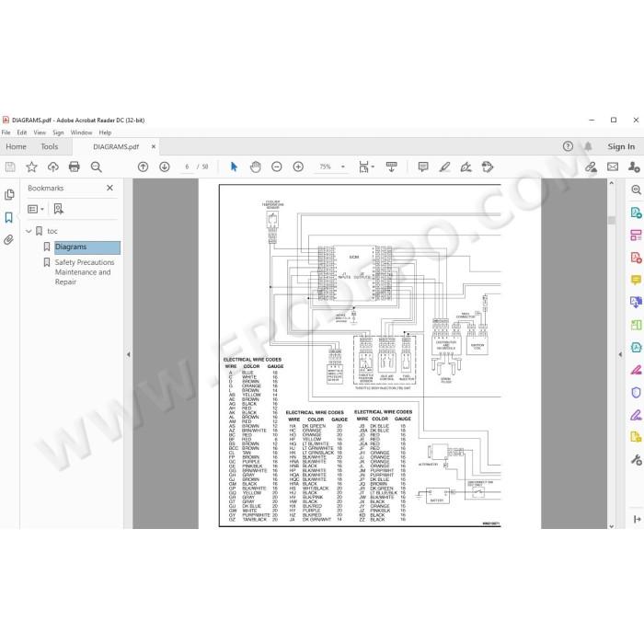
Task: Open Comment tool in right pane
Action: (636, 280)
